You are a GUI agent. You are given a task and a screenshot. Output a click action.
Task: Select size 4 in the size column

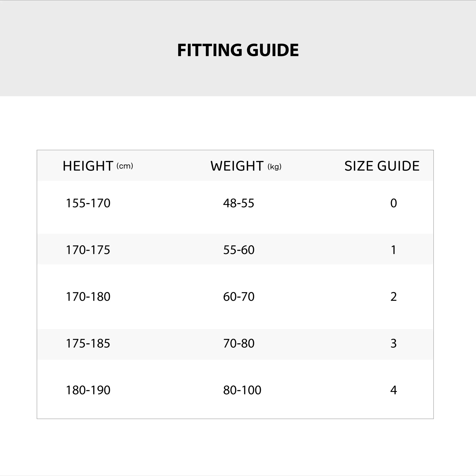tap(393, 390)
